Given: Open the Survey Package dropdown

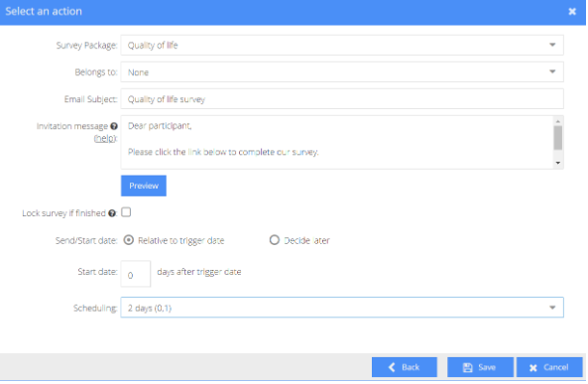Looking at the screenshot, I should coord(342,45).
